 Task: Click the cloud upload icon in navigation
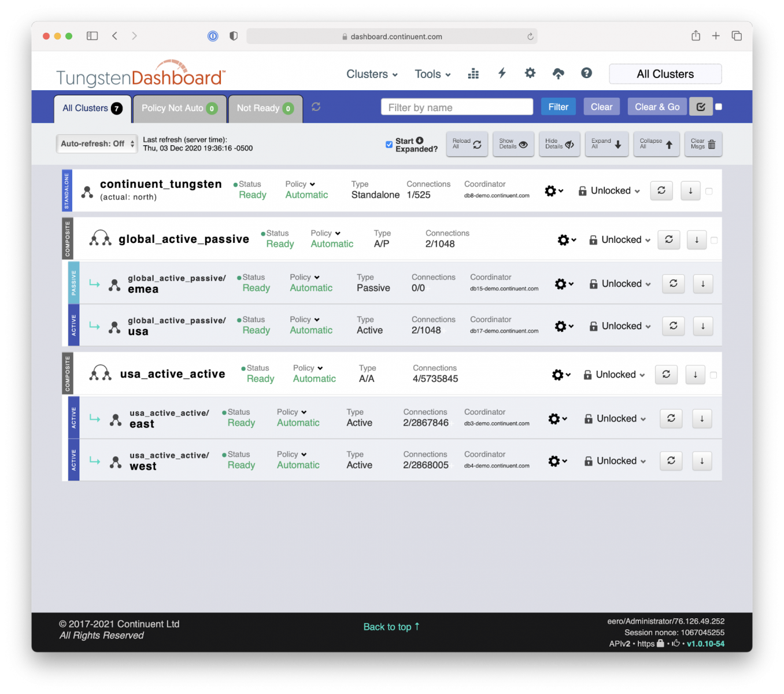[x=558, y=73]
